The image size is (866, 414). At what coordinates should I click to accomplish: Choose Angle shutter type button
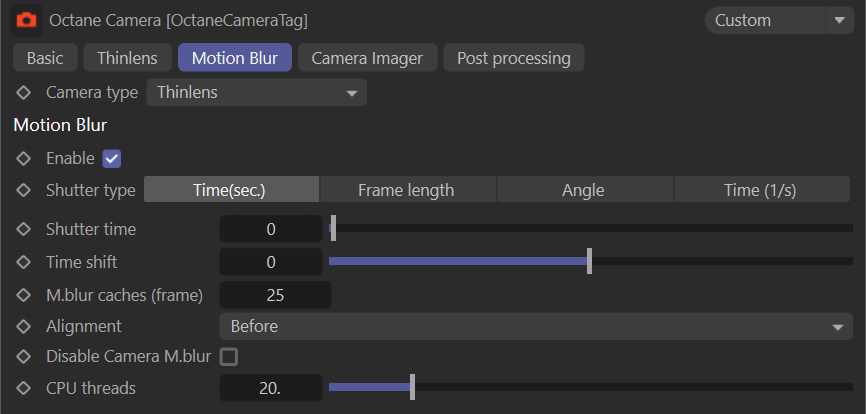point(584,190)
